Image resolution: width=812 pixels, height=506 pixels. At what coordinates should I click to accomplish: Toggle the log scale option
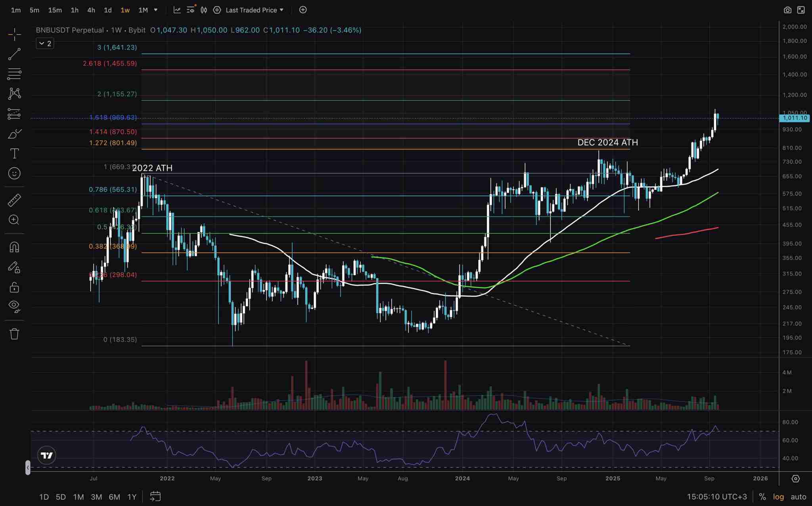(x=778, y=497)
